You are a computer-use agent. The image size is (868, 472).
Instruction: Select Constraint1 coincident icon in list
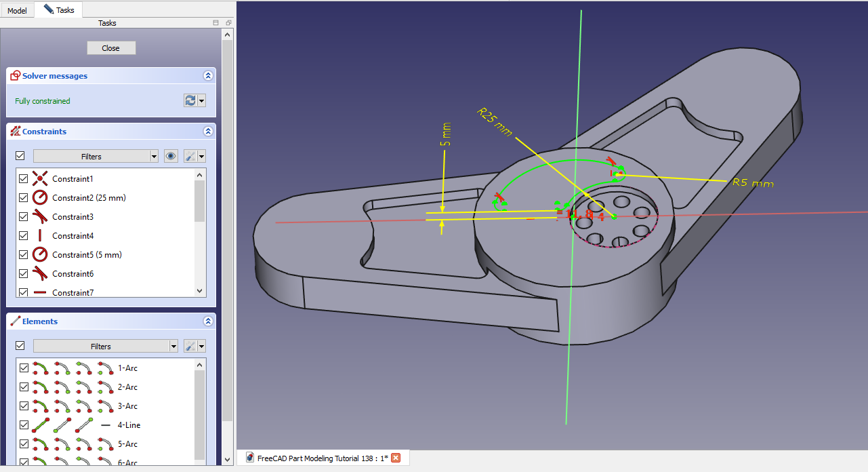tap(40, 179)
